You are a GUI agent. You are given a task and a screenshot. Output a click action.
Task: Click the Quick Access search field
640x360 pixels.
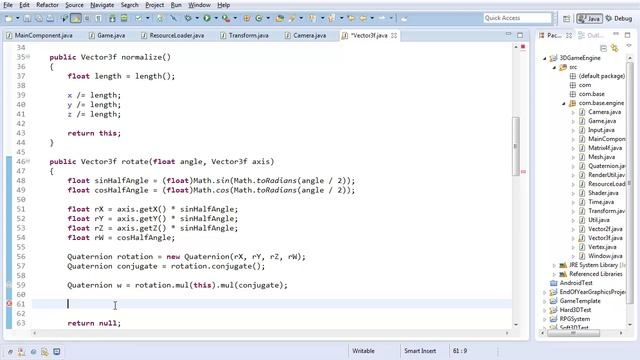click(x=517, y=18)
